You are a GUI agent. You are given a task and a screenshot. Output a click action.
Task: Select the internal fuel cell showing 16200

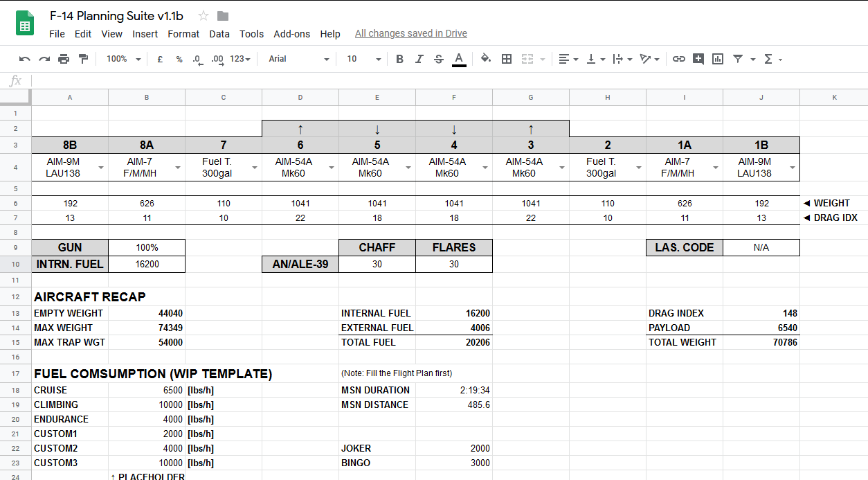click(x=147, y=264)
